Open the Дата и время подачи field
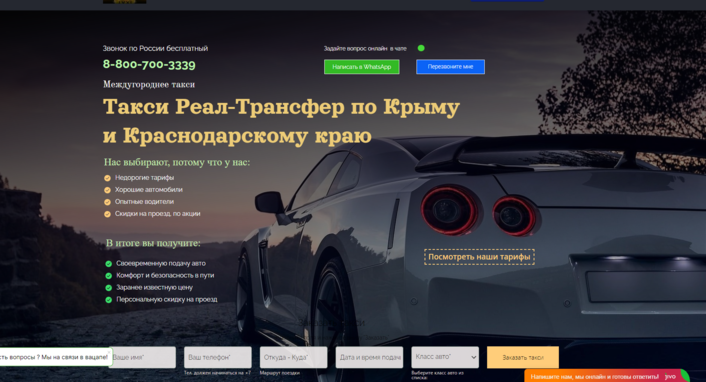Image resolution: width=706 pixels, height=382 pixels. coord(369,357)
